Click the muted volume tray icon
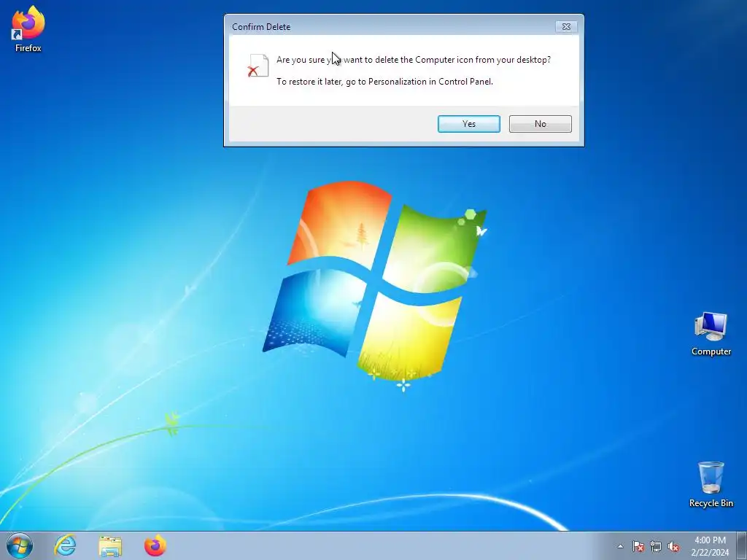 673,547
